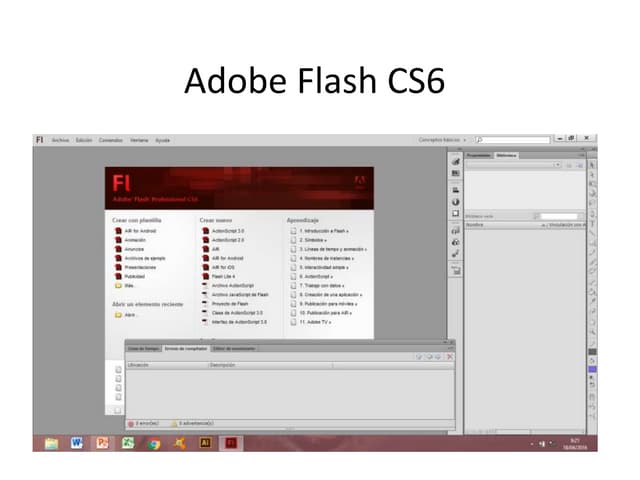Image resolution: width=640 pixels, height=480 pixels.
Task: Select the Selection arrow tool
Action: pos(592,165)
